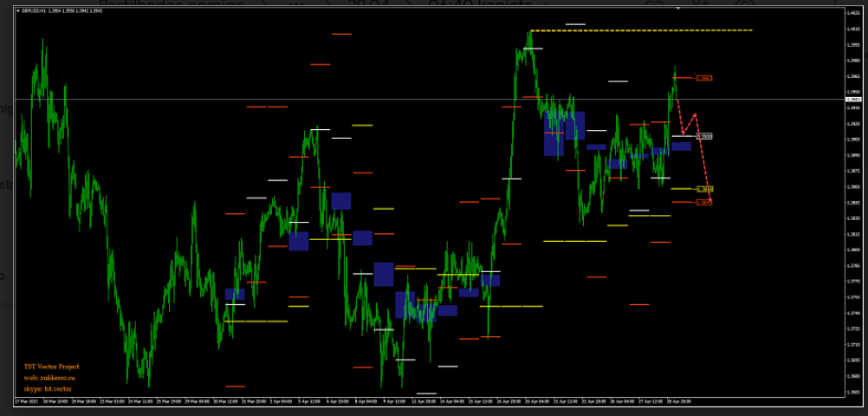Click the red dashed forecast arrowhead

pyautogui.click(x=709, y=200)
